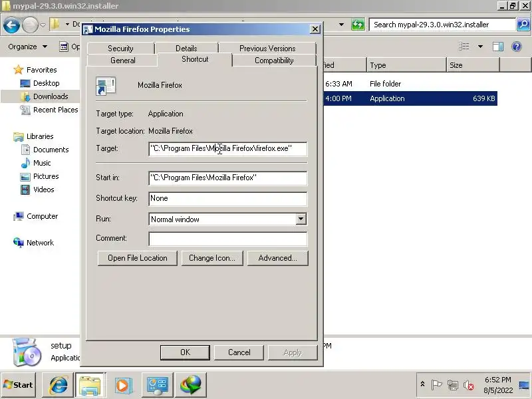Screen dimensions: 532x399
Task: Click the Target path input field
Action: (227, 148)
